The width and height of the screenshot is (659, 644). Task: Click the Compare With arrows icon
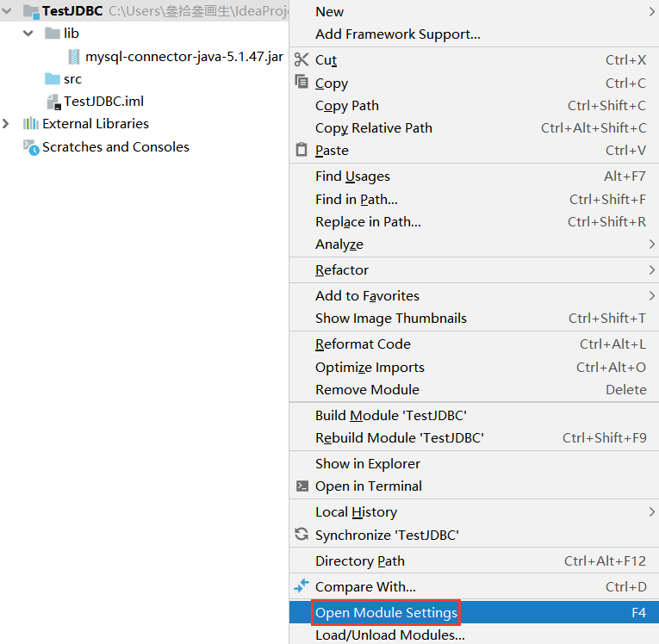(302, 585)
